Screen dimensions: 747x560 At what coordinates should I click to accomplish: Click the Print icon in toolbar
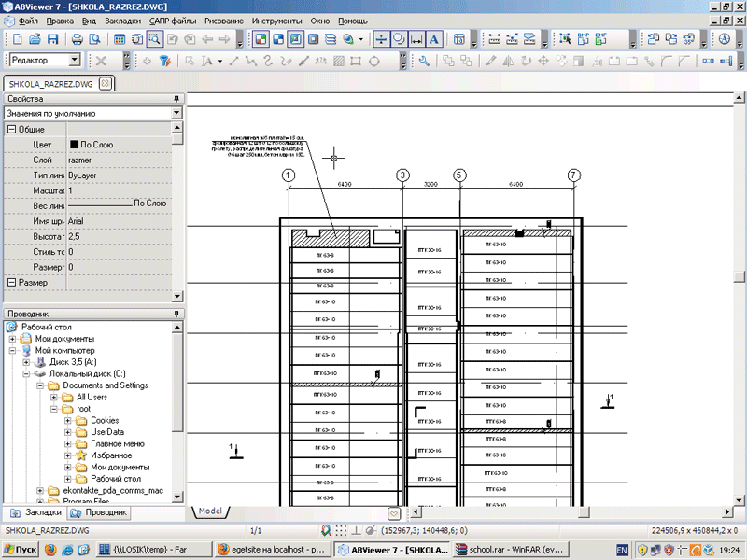pos(78,39)
